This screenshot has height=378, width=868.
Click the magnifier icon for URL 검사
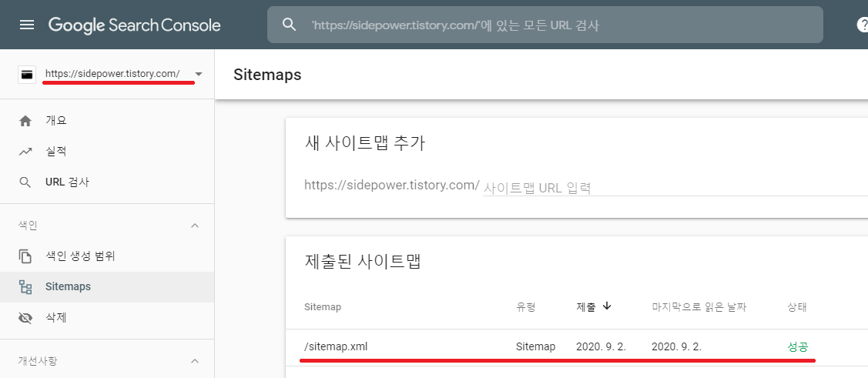[x=25, y=182]
